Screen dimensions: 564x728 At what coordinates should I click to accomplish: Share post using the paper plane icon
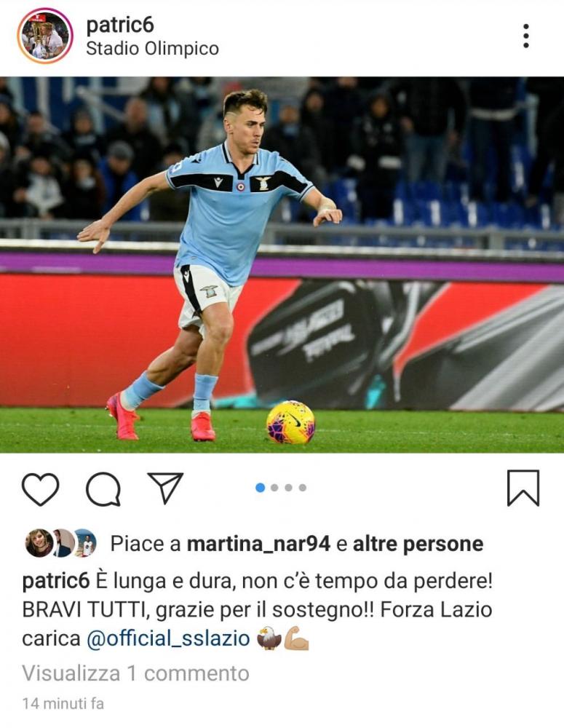point(164,488)
